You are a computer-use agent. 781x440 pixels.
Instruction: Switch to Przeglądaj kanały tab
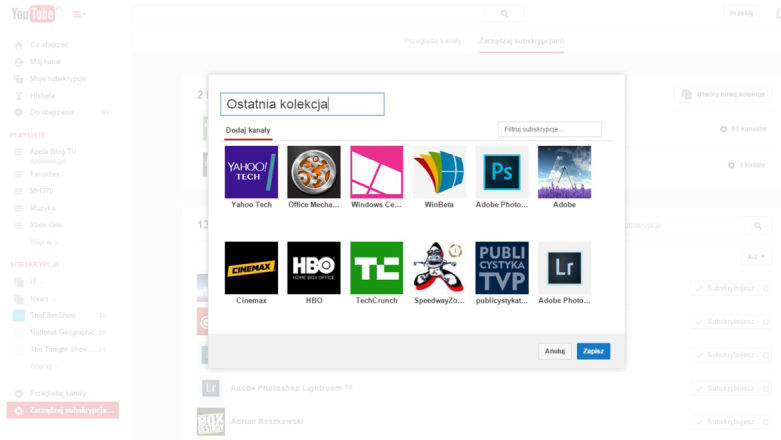click(432, 41)
